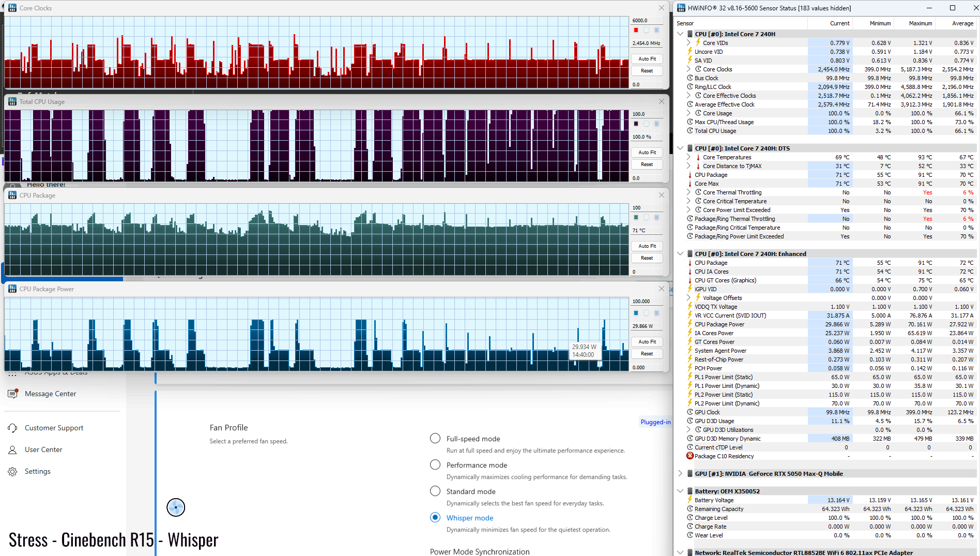Click Auto Fit in Core Clocks graph
Image resolution: width=980 pixels, height=556 pixels.
tap(647, 59)
